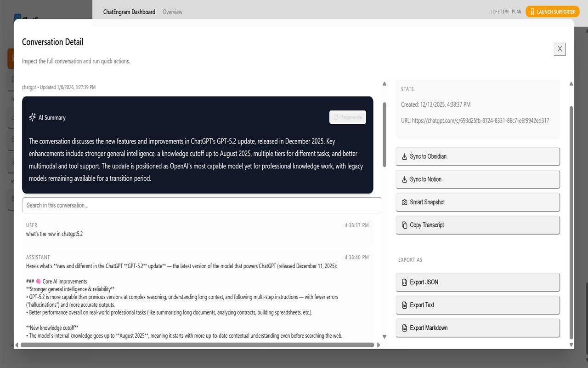Viewport: 588px width, 368px height.
Task: Click the Export Text document icon
Action: coord(404,305)
